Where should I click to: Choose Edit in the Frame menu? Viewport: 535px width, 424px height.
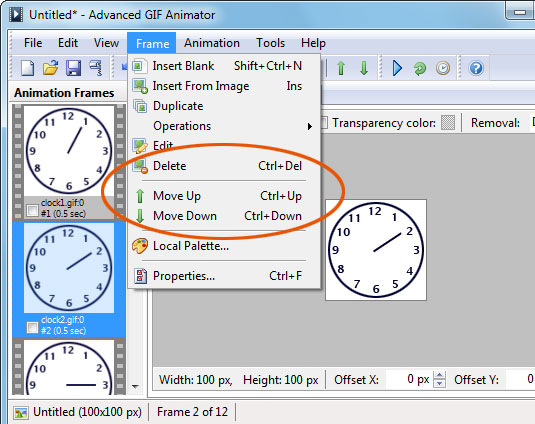pyautogui.click(x=225, y=146)
